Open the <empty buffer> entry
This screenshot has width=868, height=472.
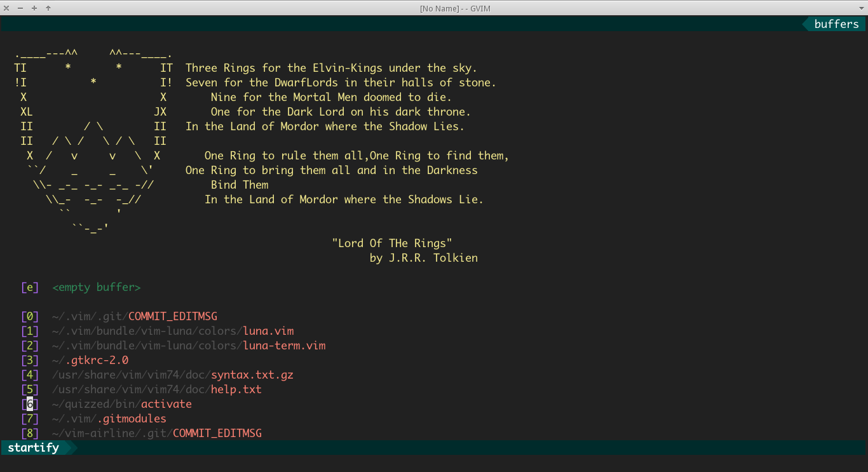click(x=97, y=287)
